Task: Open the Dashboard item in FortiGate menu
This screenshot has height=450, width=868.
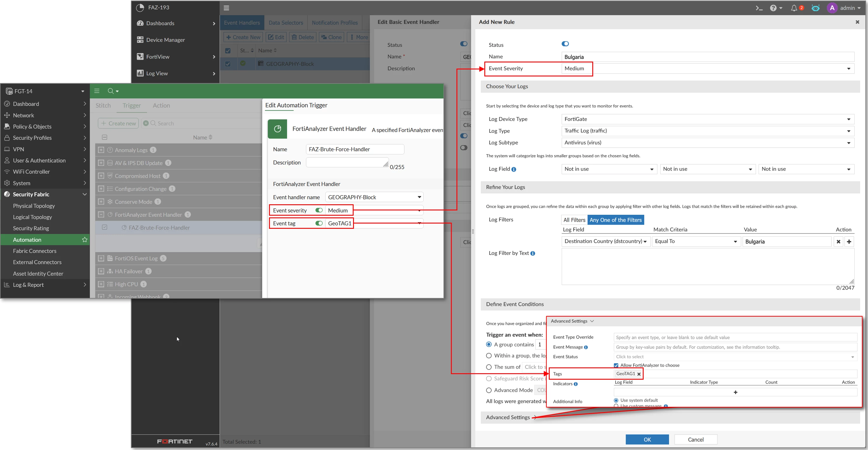Action: click(x=45, y=104)
